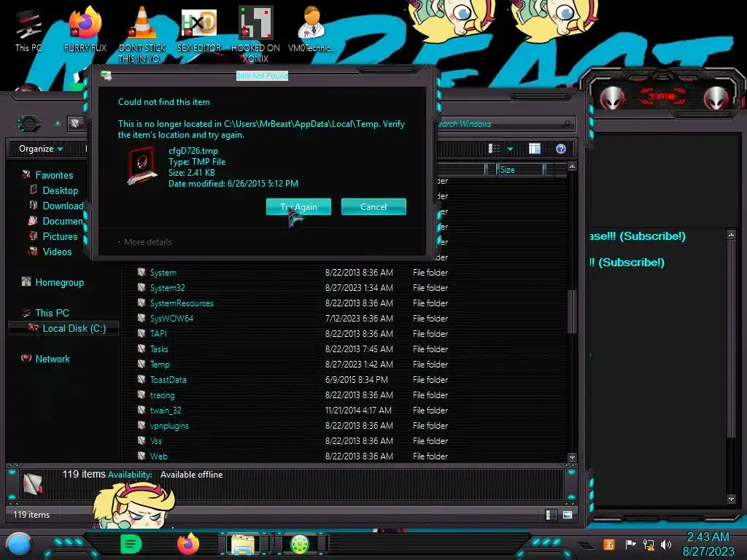This screenshot has height=560, width=747.
Task: Select the Tasks folder row
Action: click(344, 349)
